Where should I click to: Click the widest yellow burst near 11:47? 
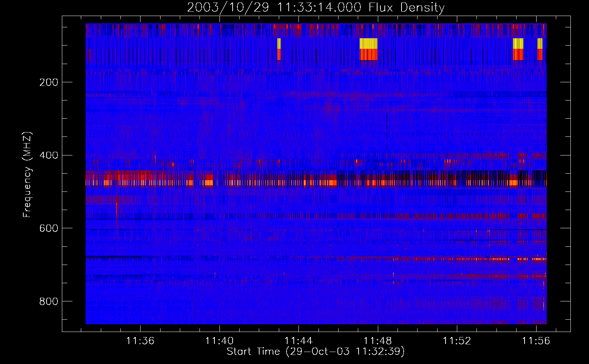click(368, 44)
